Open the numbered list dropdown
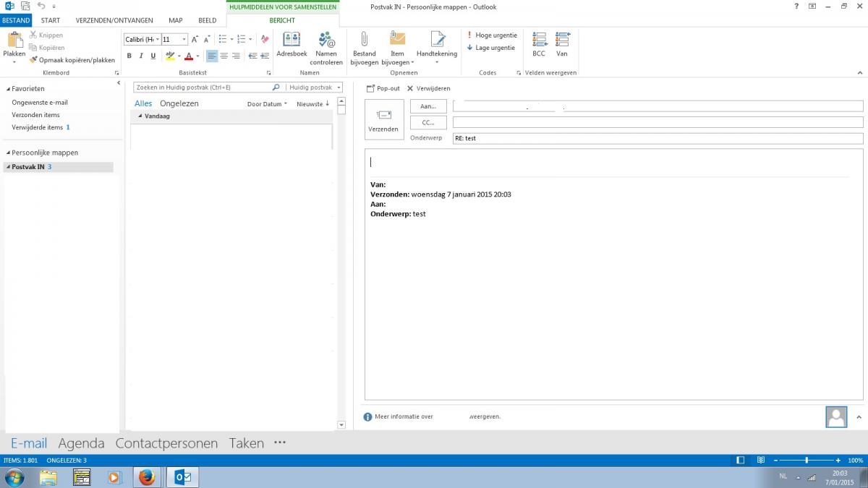This screenshot has width=868, height=488. [250, 39]
